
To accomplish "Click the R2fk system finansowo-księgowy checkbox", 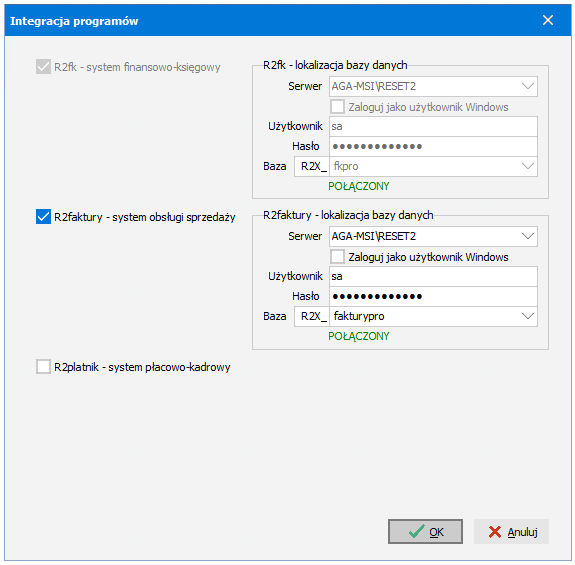I will 43,67.
